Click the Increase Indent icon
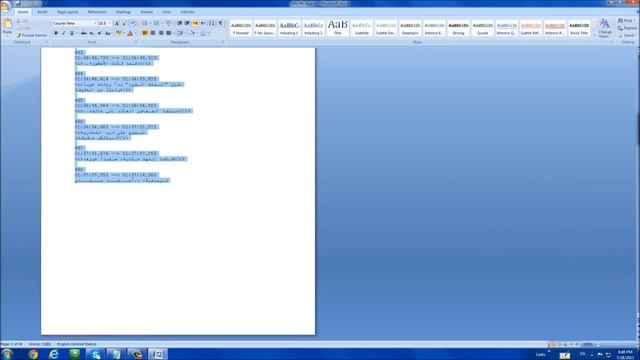Image resolution: width=640 pixels, height=360 pixels. [187, 23]
